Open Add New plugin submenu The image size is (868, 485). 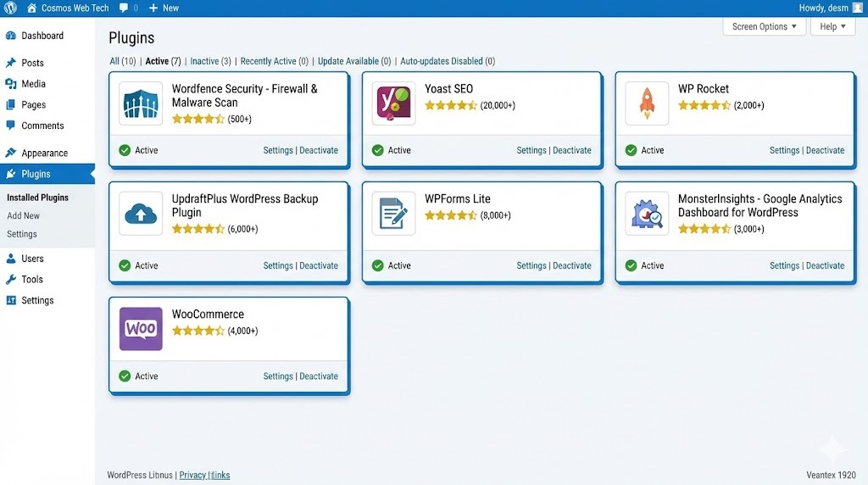[23, 216]
